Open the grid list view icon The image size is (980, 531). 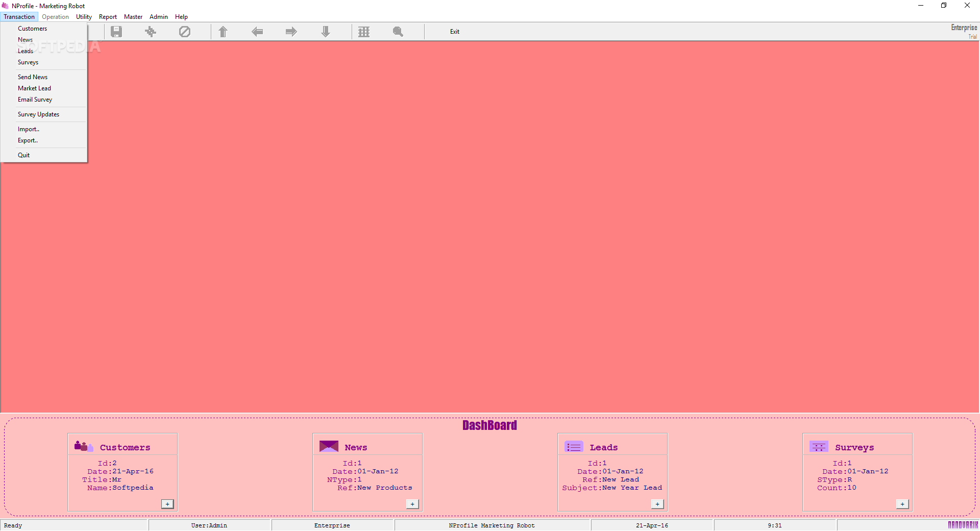(x=364, y=32)
